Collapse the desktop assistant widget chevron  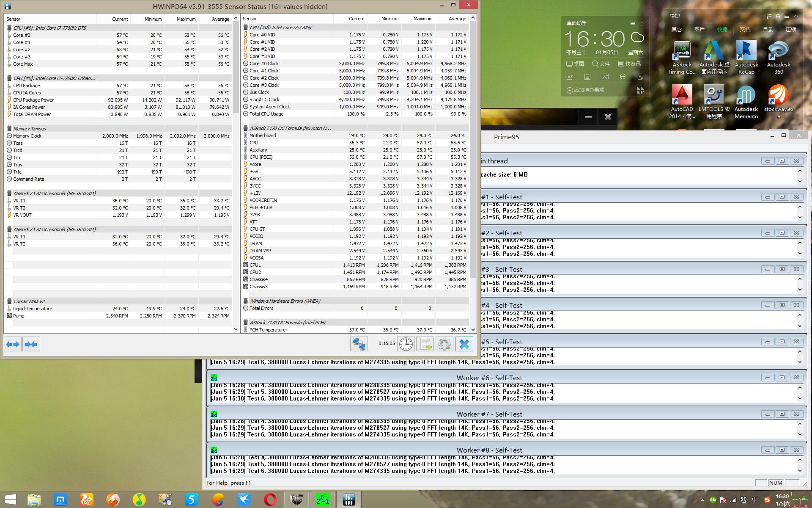click(642, 23)
